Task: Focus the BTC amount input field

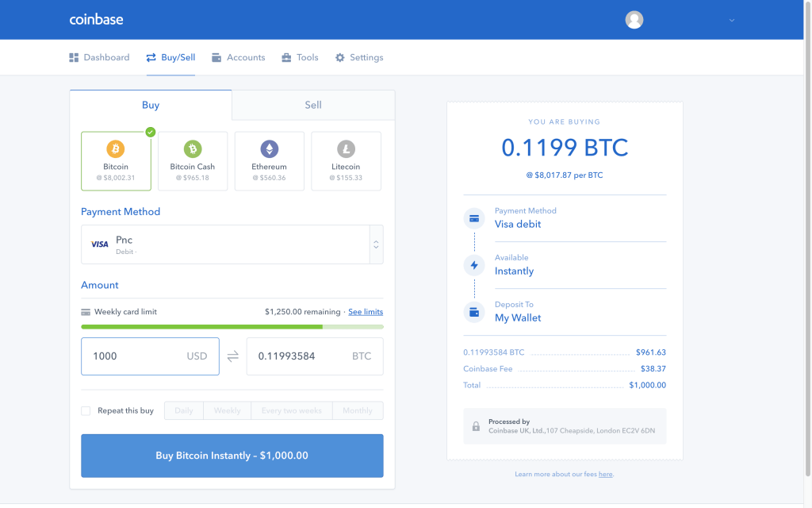Action: [315, 356]
